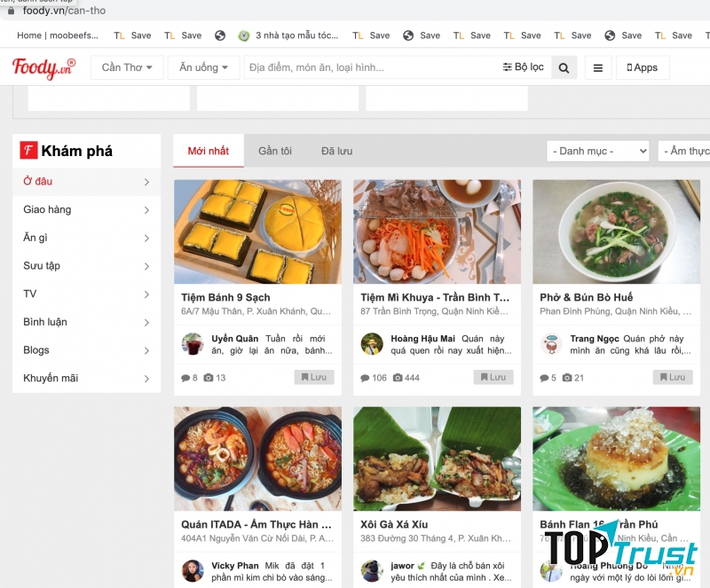Click the Apps button
The width and height of the screenshot is (710, 588).
coord(643,67)
